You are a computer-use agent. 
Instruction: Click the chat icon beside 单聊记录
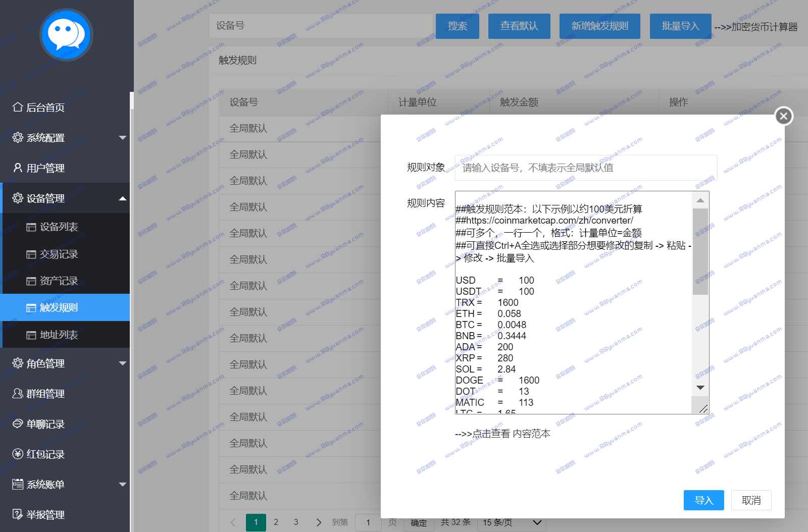click(18, 423)
